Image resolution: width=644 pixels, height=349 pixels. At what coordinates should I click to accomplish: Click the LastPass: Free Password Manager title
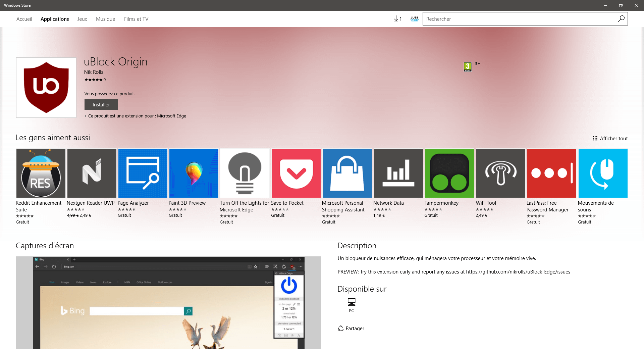click(547, 206)
